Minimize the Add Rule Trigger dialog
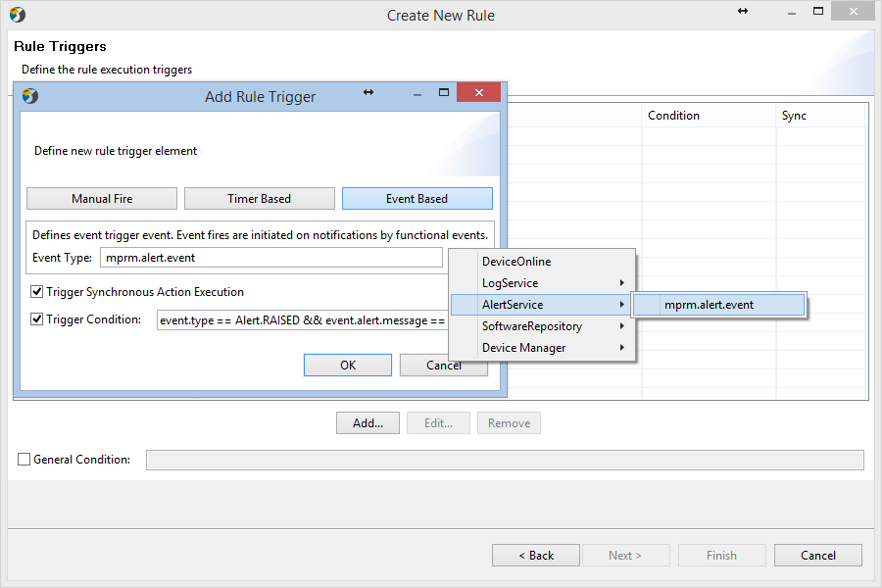 417,95
